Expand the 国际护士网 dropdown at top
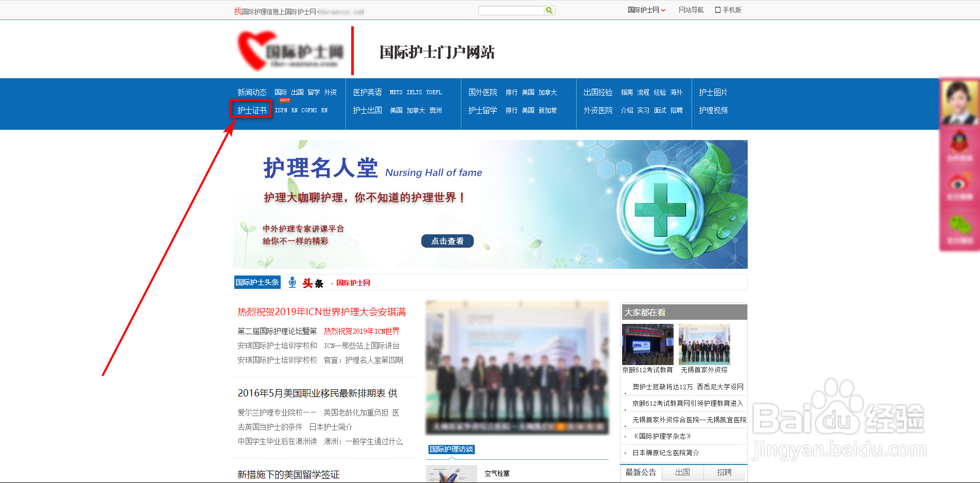980x483 pixels. click(x=646, y=10)
